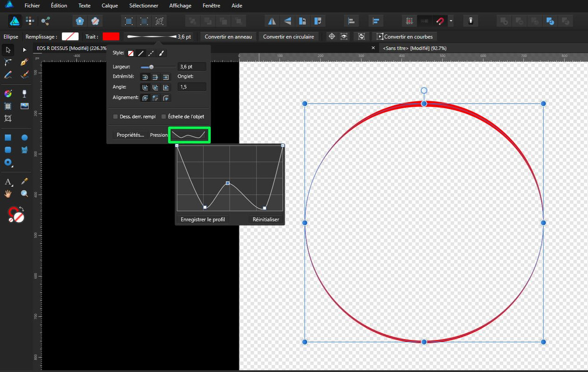
Task: Click the Largeur 3,6 pt field
Action: click(x=192, y=67)
